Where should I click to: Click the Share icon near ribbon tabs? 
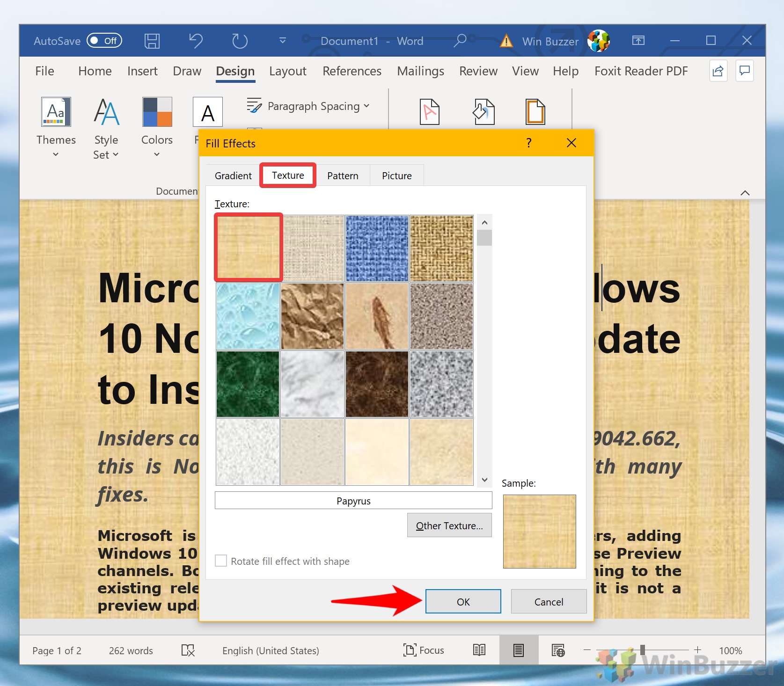tap(718, 71)
